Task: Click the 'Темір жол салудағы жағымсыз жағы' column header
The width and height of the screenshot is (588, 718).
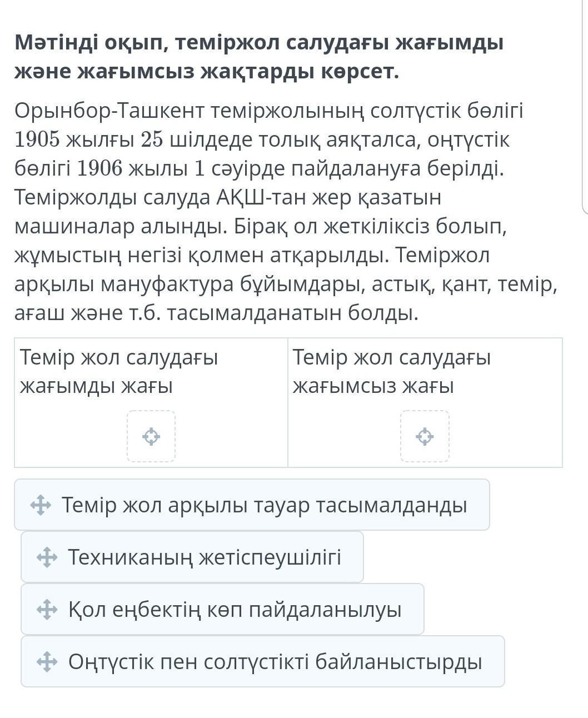Action: 392,371
